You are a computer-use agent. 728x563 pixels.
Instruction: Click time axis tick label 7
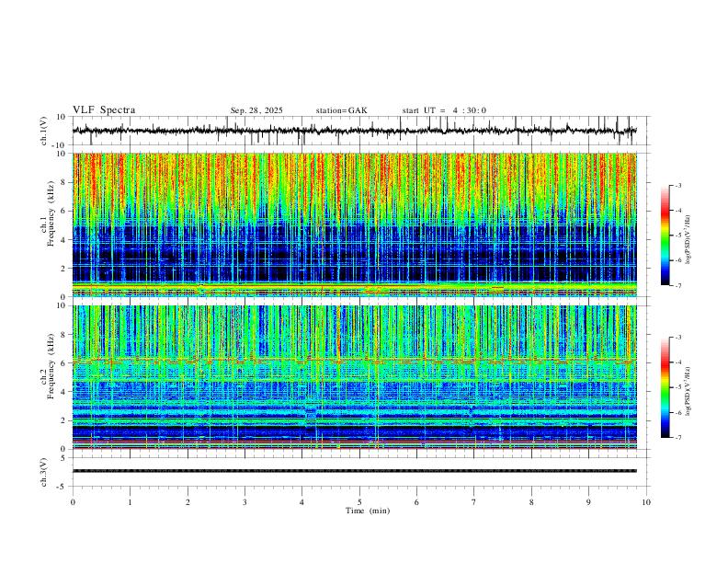pyautogui.click(x=474, y=502)
